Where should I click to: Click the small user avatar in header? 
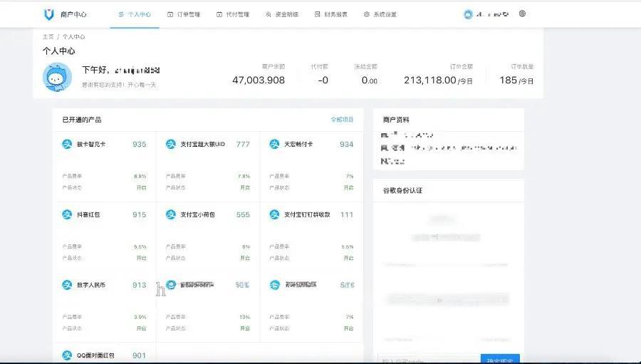pos(468,14)
